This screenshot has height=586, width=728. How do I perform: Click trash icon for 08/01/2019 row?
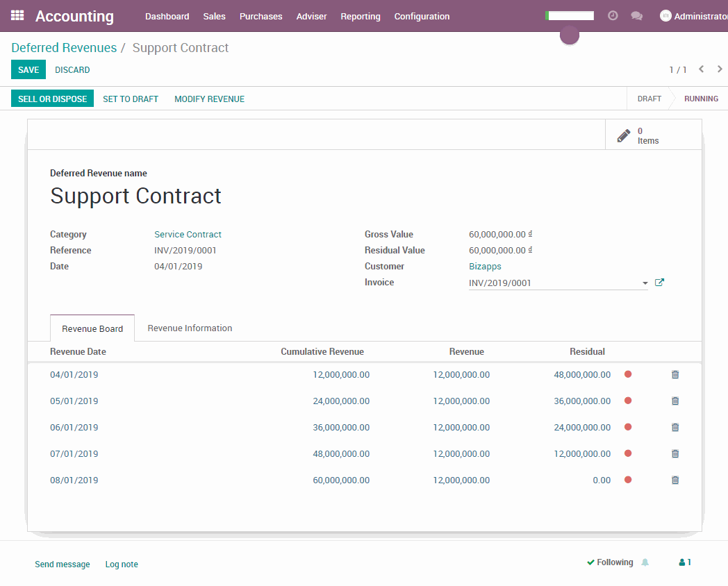675,480
